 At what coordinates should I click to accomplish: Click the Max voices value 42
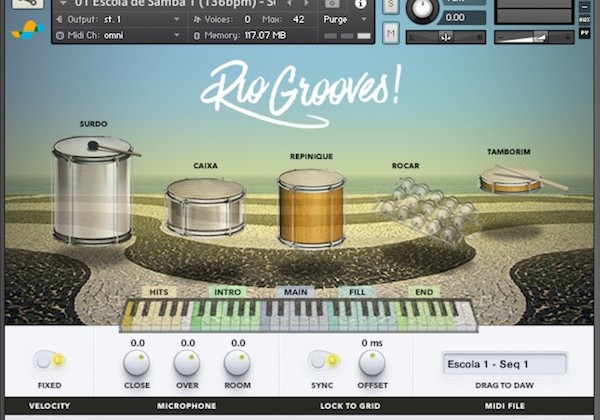click(x=298, y=19)
